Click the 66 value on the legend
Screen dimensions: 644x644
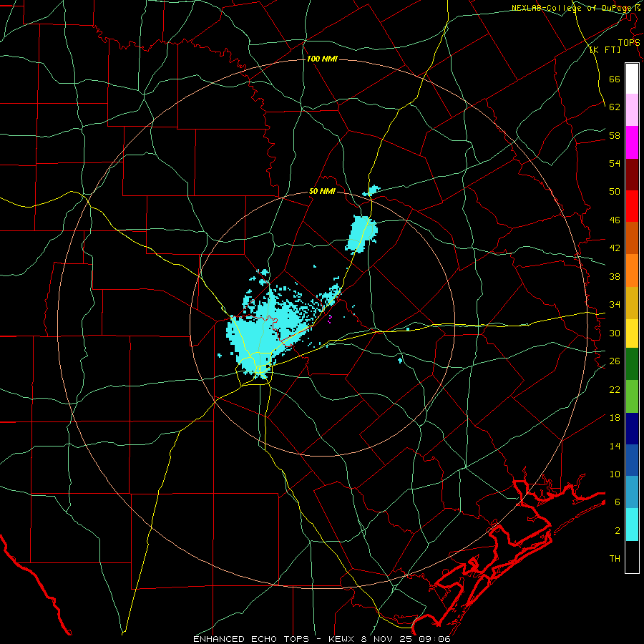coord(615,79)
